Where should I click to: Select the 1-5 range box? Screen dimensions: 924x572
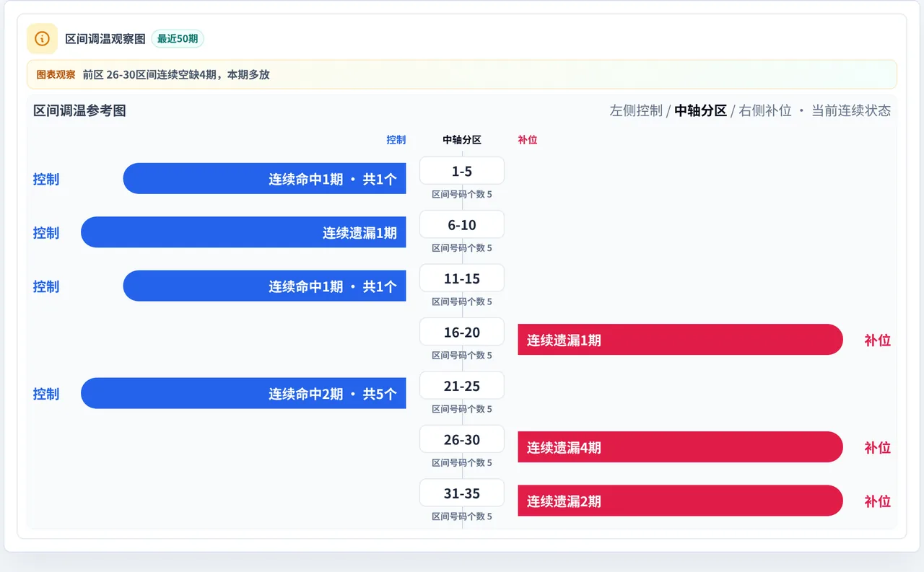[x=462, y=171]
